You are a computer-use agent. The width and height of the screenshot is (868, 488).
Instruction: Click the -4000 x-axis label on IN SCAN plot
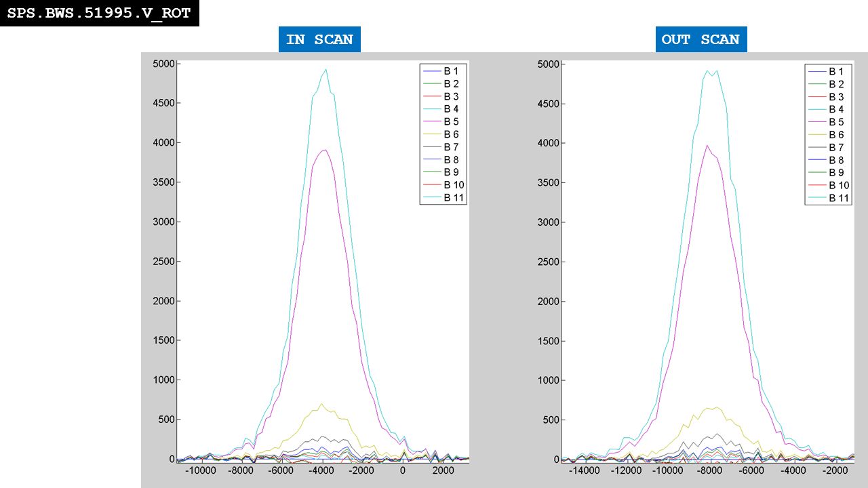click(321, 471)
